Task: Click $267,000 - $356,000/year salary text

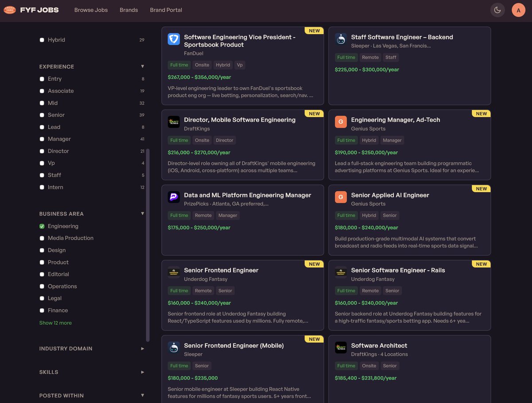Action: (x=199, y=77)
